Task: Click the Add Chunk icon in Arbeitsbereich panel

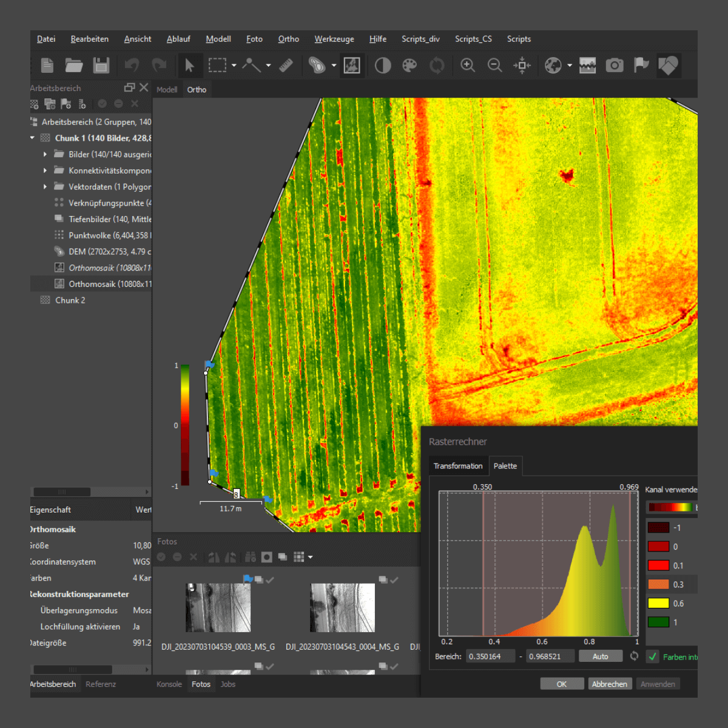Action: (34, 104)
